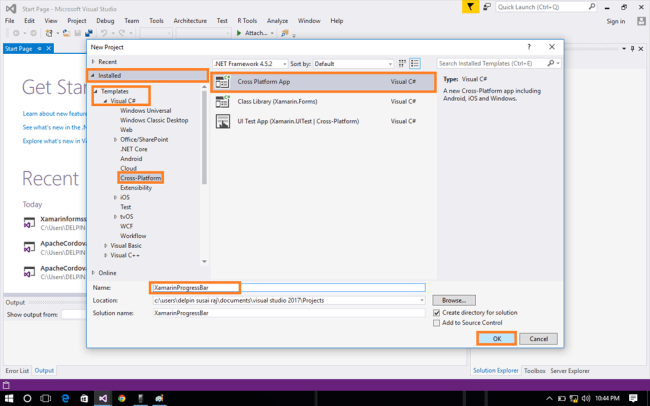
Task: Open the Sort by dropdown
Action: point(353,64)
